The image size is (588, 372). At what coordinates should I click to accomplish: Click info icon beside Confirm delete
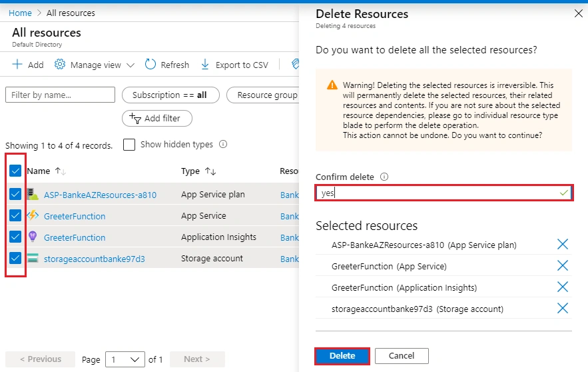click(384, 177)
